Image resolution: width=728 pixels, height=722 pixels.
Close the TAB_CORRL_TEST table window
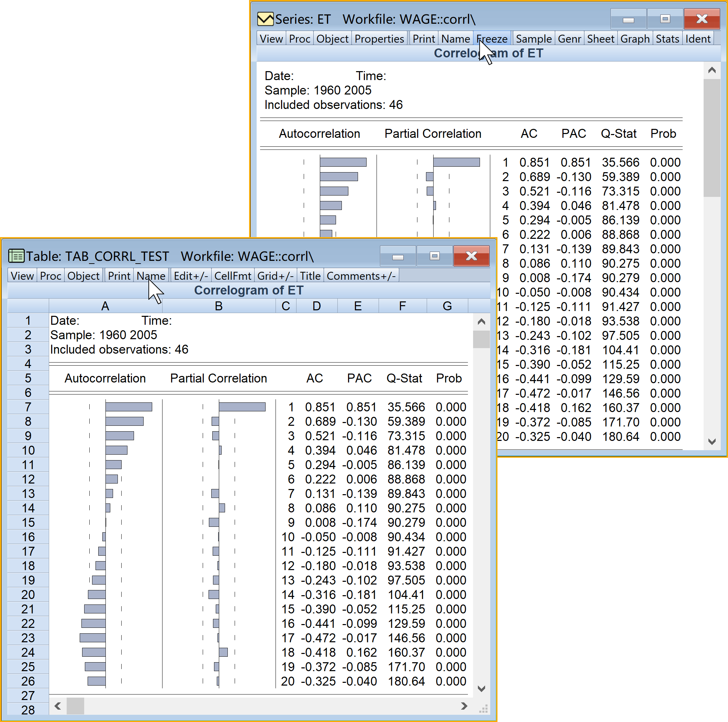point(471,256)
